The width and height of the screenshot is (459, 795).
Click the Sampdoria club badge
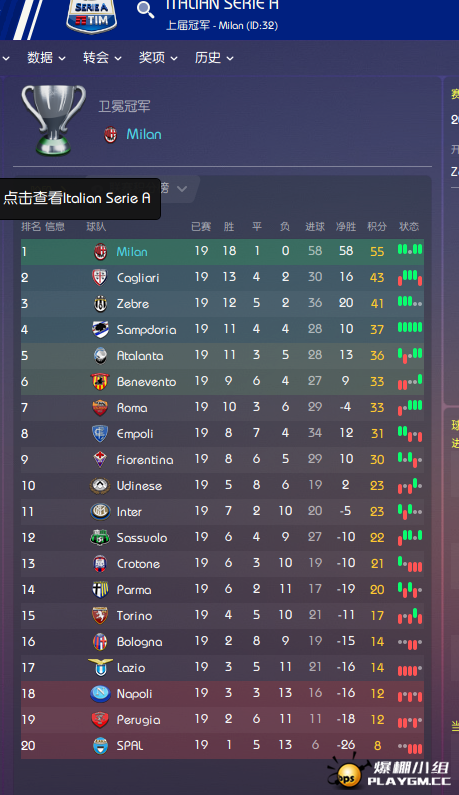(100, 330)
